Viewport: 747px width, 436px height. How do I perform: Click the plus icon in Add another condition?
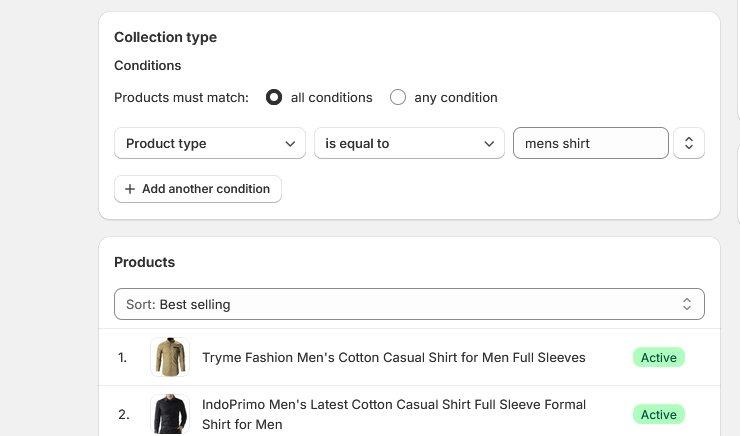130,189
